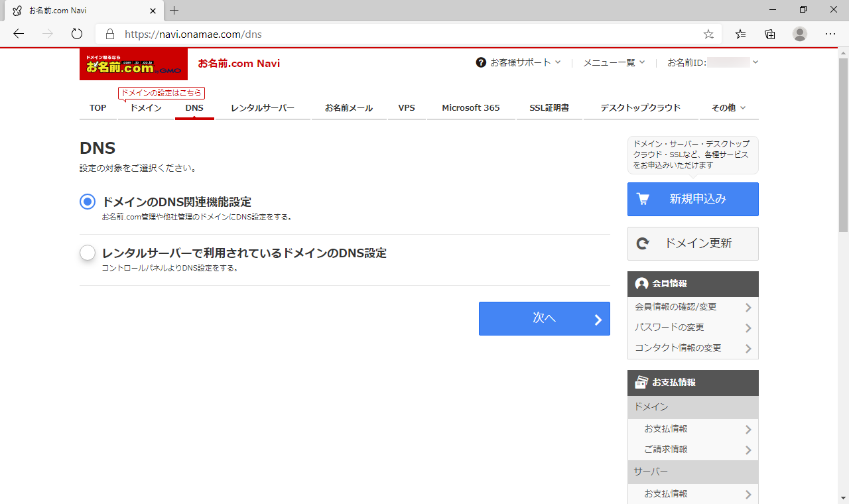This screenshot has width=849, height=504.
Task: Open the DNS tab
Action: click(x=194, y=107)
